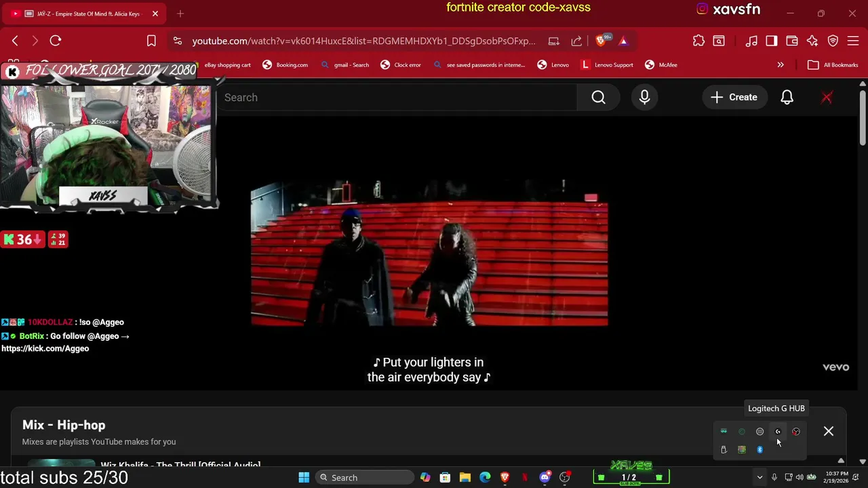Go back using the browser back arrow
Image resolution: width=868 pixels, height=488 pixels.
15,41
